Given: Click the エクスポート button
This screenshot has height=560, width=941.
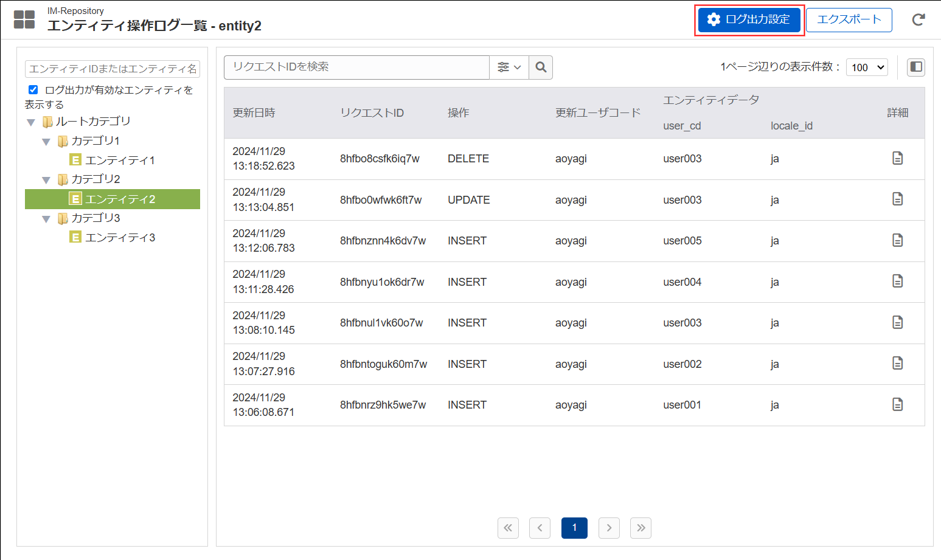Looking at the screenshot, I should 849,19.
